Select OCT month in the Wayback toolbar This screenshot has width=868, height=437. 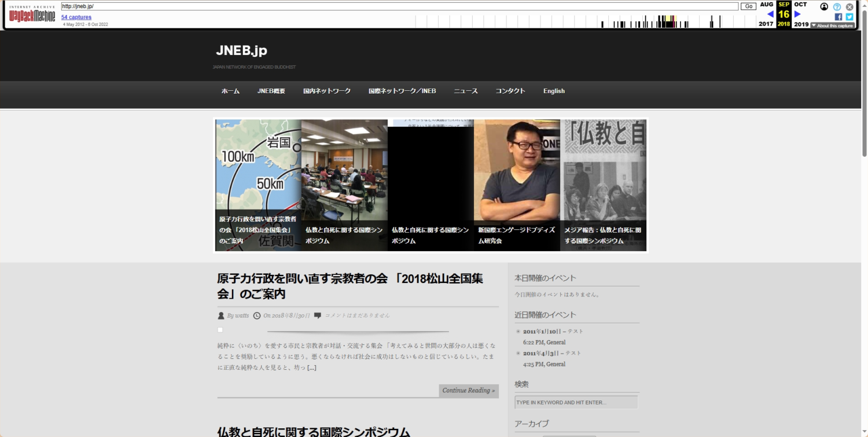[800, 5]
